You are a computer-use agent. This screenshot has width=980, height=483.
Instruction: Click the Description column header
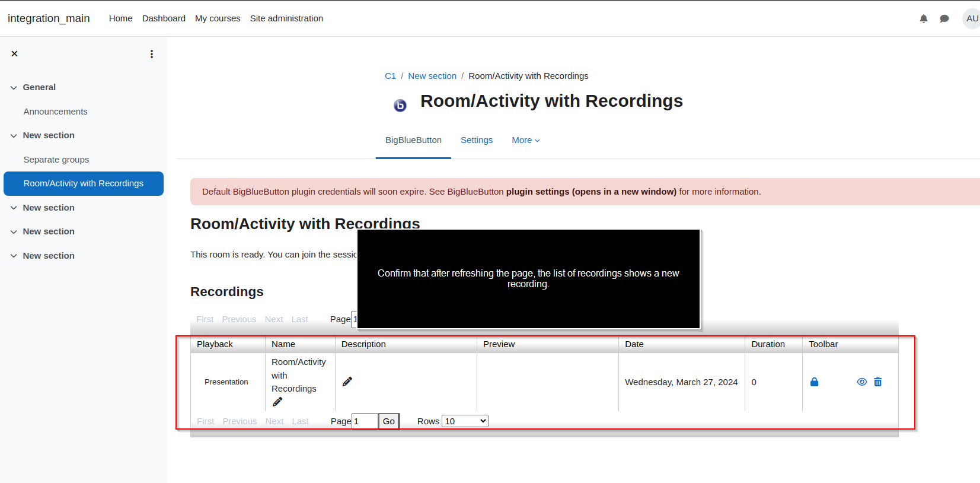coord(363,344)
